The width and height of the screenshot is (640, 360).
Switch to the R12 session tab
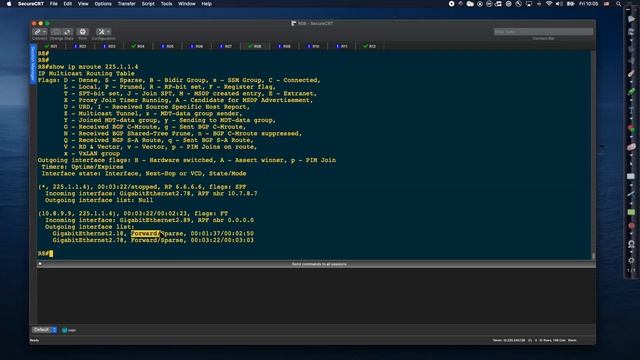[370, 46]
